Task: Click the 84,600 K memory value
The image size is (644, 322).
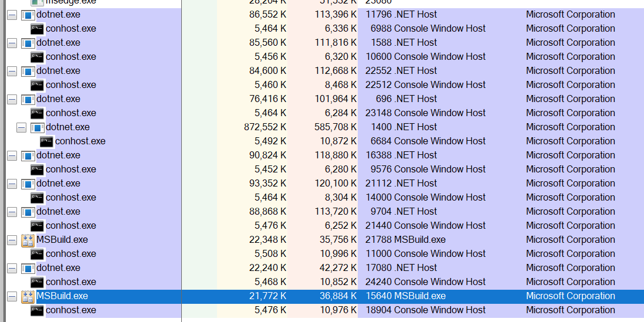Action: [x=268, y=71]
